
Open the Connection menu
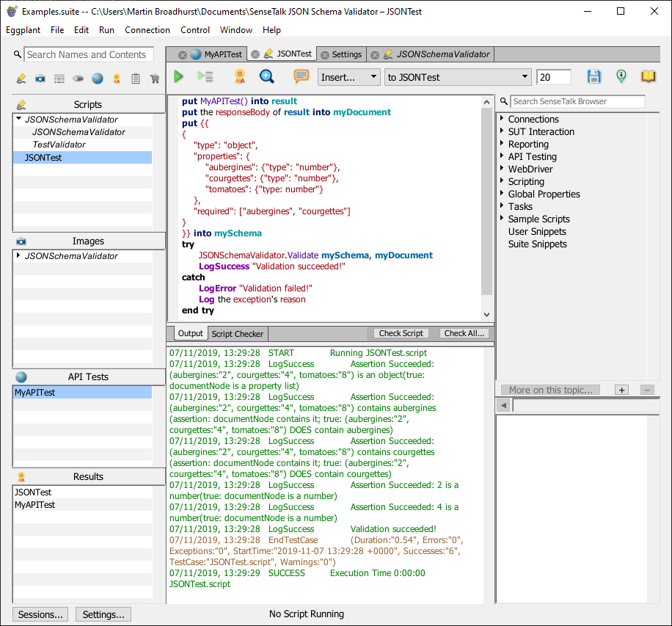pos(147,30)
